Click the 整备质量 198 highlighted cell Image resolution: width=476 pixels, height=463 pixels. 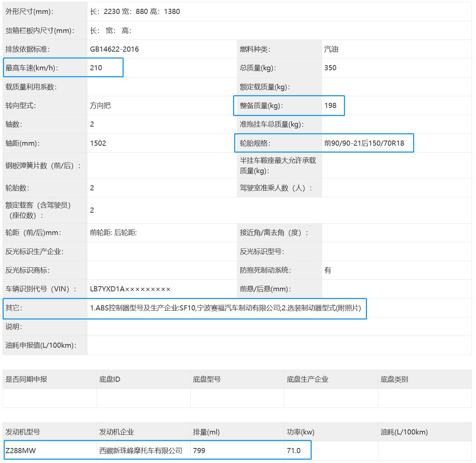click(x=331, y=106)
